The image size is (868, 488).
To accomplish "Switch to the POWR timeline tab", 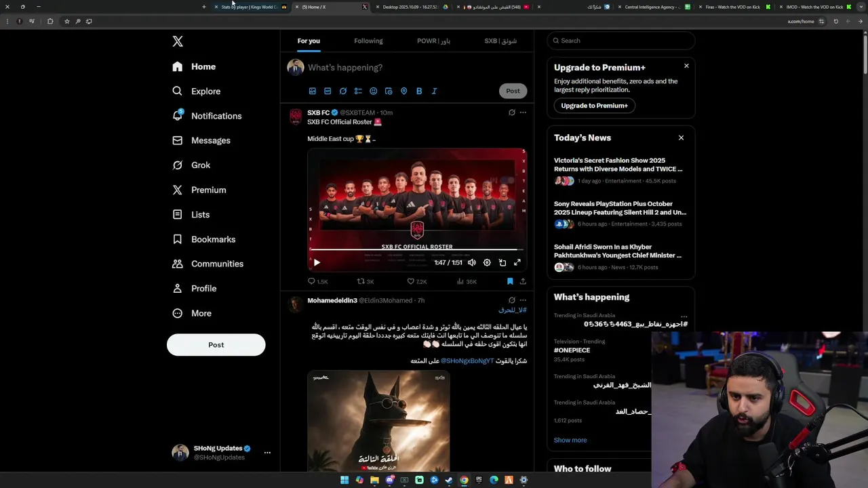I will [433, 41].
